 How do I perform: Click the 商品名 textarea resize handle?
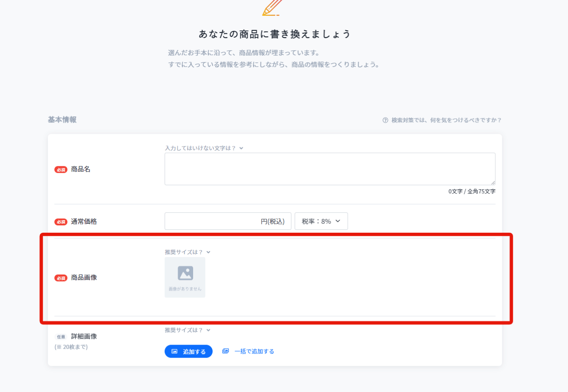pyautogui.click(x=493, y=183)
